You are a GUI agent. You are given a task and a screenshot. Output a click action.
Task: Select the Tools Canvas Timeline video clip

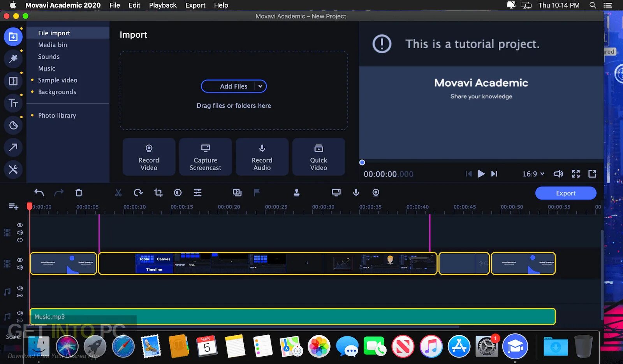(x=268, y=264)
